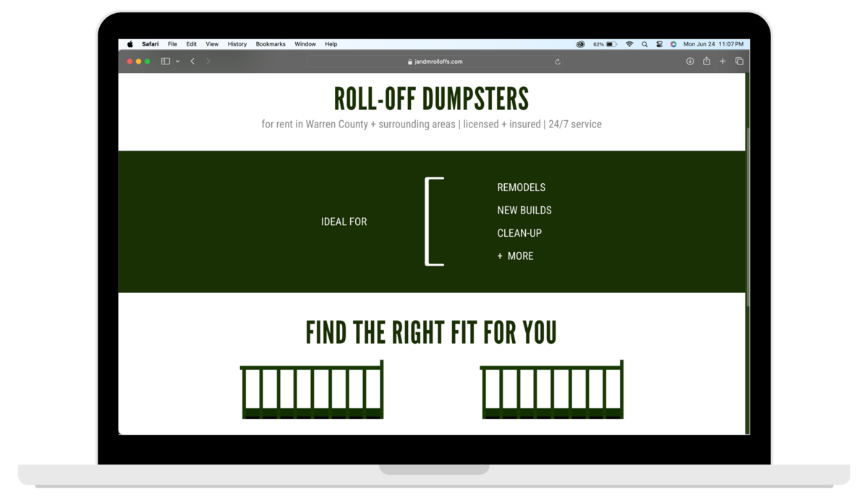Click the Warren County subtitle text
The height and width of the screenshot is (498, 868).
(x=431, y=124)
